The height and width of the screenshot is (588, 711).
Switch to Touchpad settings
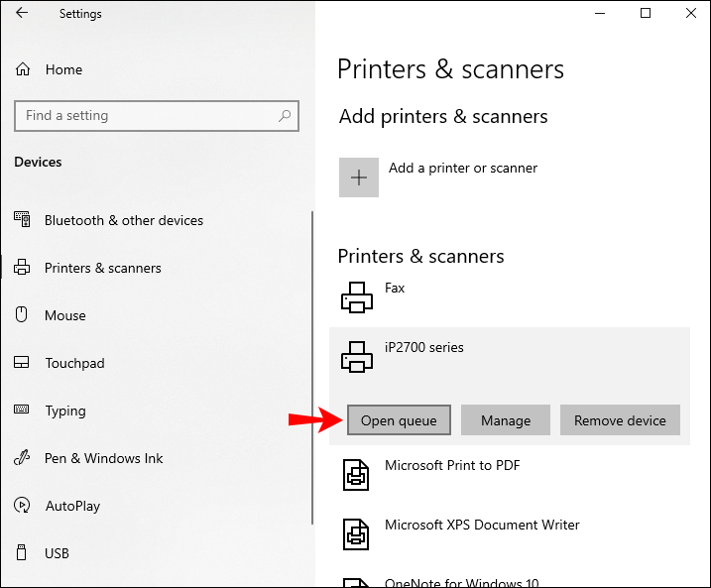[x=74, y=363]
